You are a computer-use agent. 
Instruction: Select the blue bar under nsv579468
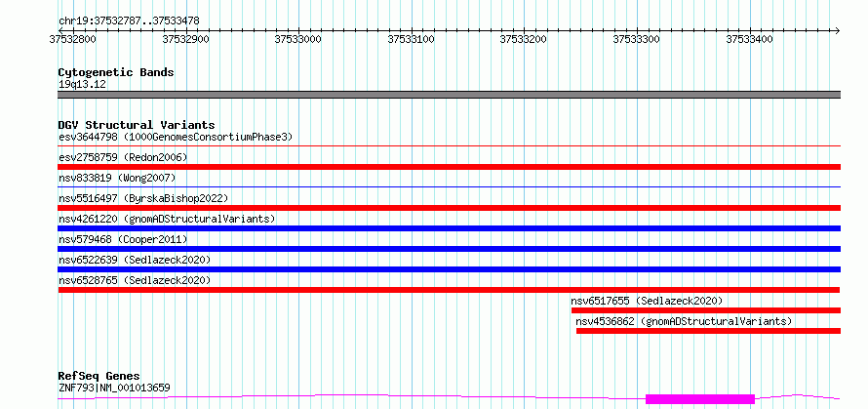point(449,249)
